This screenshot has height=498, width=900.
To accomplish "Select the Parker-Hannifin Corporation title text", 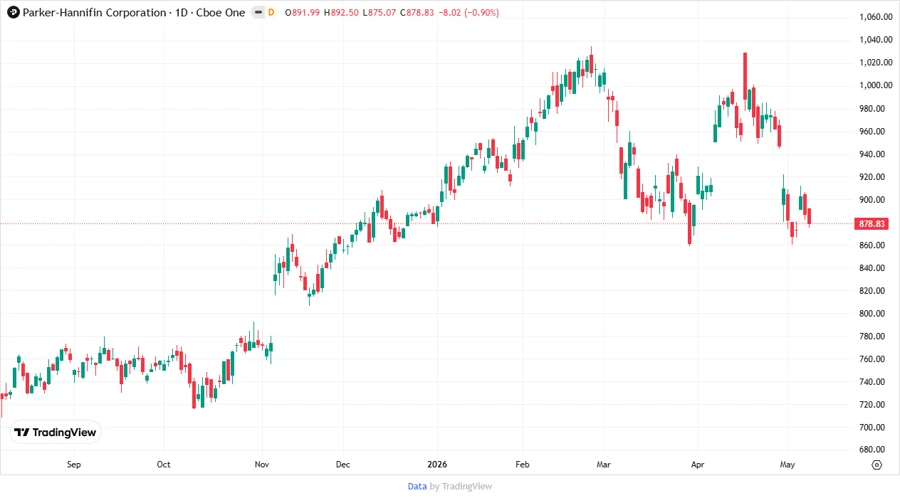I will pos(94,12).
